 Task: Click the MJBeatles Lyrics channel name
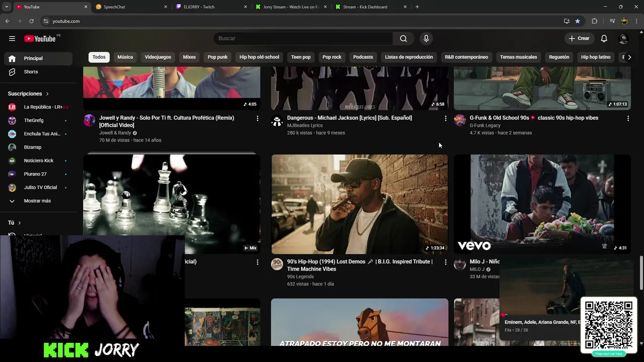(x=305, y=126)
